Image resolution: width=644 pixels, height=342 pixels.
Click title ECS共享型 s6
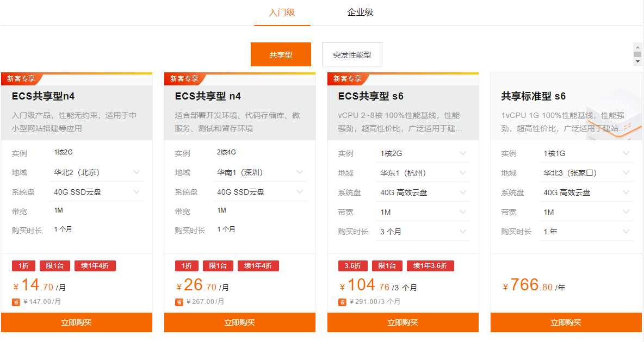[x=371, y=96]
